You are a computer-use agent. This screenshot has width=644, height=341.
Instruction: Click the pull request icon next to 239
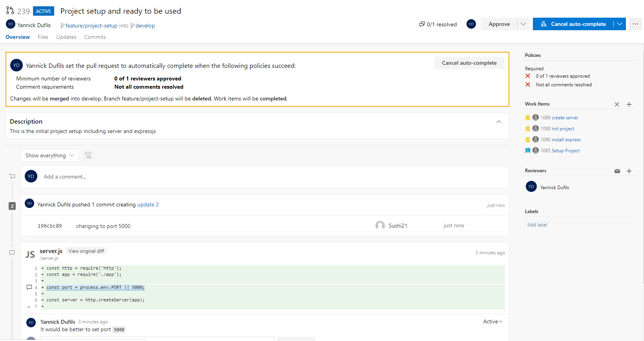click(x=10, y=11)
